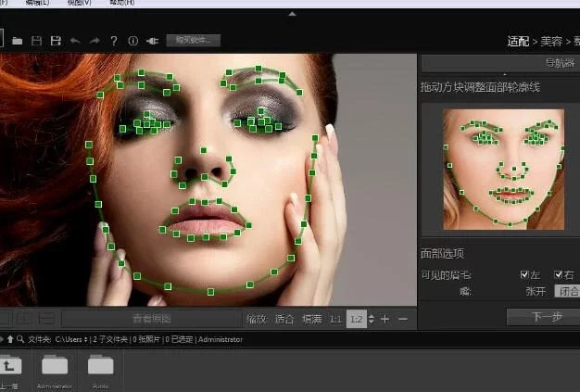The width and height of the screenshot is (580, 392).
Task: Open help with the question mark icon
Action: click(114, 41)
